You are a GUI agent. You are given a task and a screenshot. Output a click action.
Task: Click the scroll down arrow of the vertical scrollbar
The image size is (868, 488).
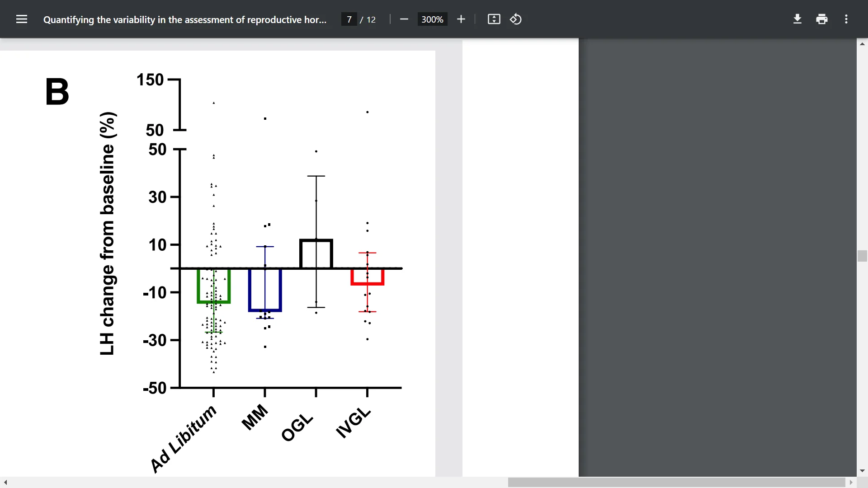(x=862, y=471)
